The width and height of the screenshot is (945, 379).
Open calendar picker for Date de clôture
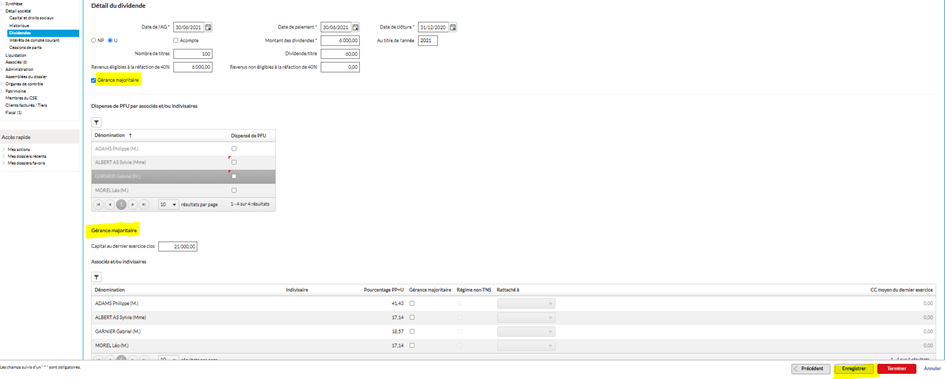click(453, 27)
